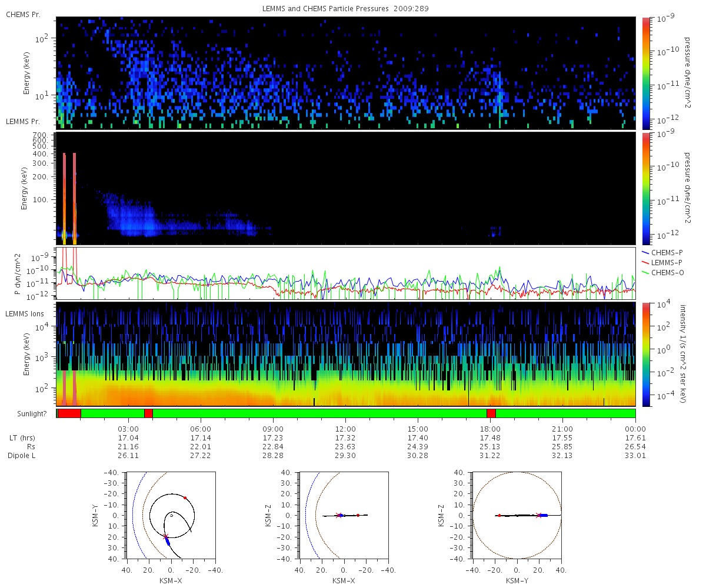Click the CHEMS-O legend entry
Image resolution: width=706 pixels, height=588 pixels.
click(665, 272)
